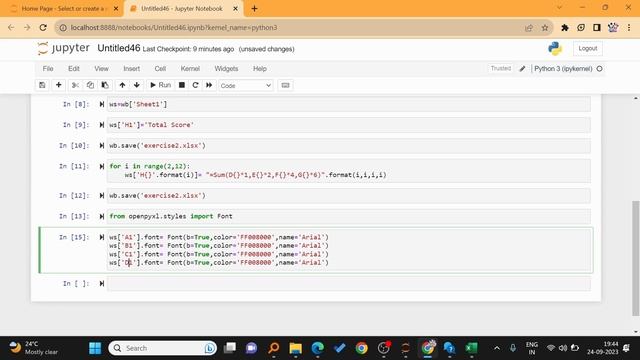Interrupt the kernel using the stop icon
The height and width of the screenshot is (360, 640).
[x=182, y=85]
